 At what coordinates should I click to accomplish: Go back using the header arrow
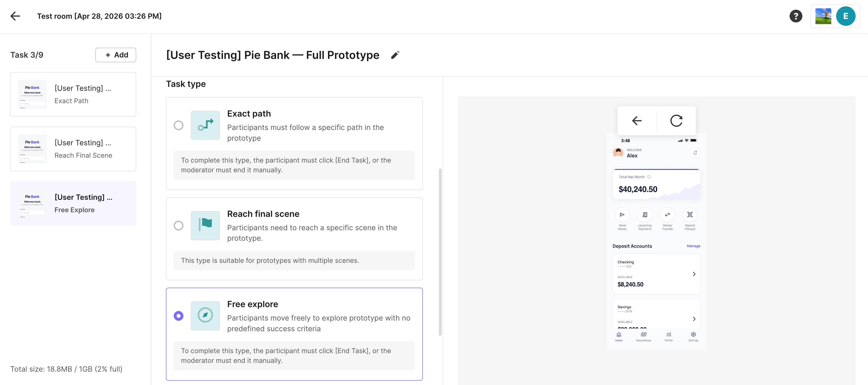15,16
